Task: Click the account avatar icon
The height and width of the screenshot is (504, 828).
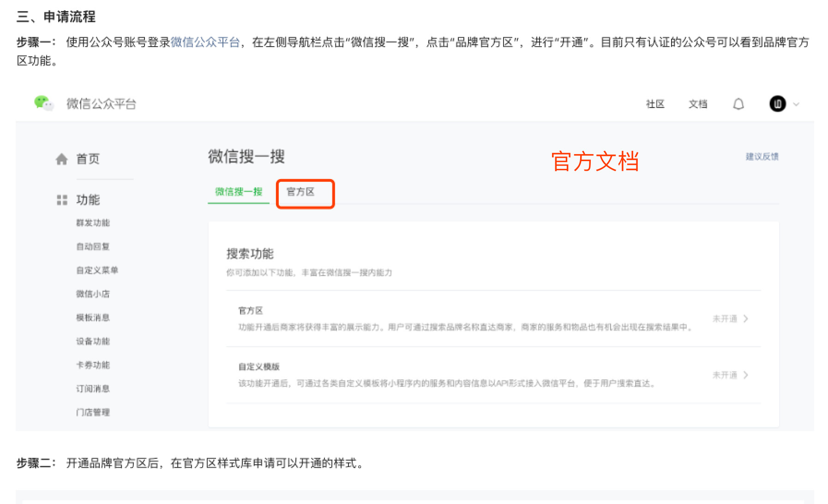Action: pyautogui.click(x=778, y=104)
